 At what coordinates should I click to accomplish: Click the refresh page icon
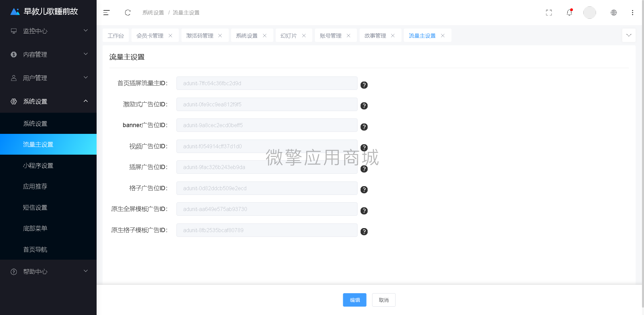[128, 13]
